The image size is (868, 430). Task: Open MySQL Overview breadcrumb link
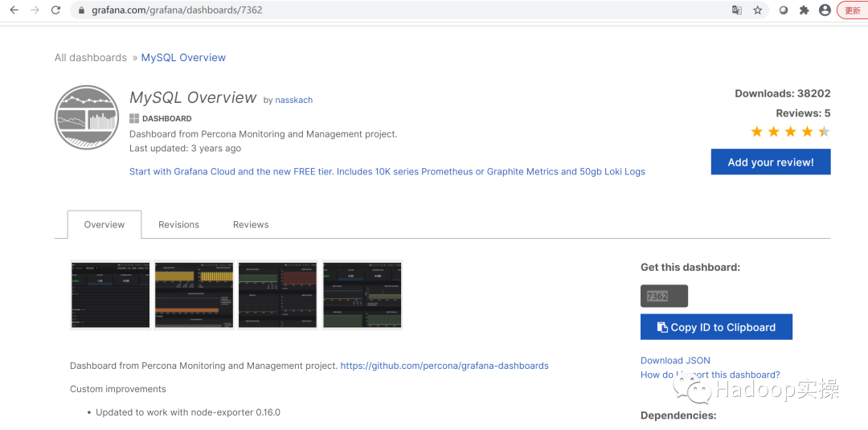tap(183, 58)
